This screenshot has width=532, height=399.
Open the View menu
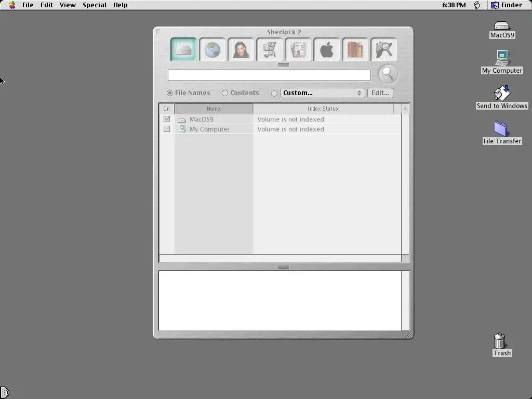tap(68, 5)
